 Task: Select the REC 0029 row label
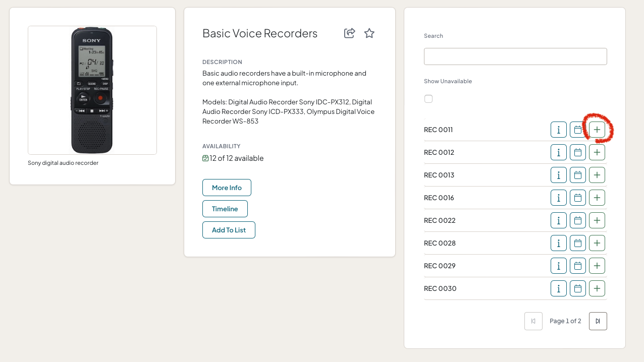click(440, 266)
